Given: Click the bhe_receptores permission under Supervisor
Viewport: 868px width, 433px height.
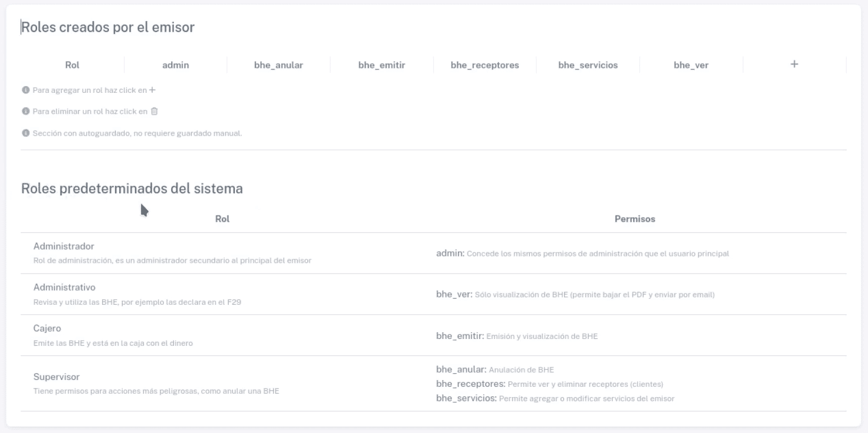Looking at the screenshot, I should click(x=470, y=383).
